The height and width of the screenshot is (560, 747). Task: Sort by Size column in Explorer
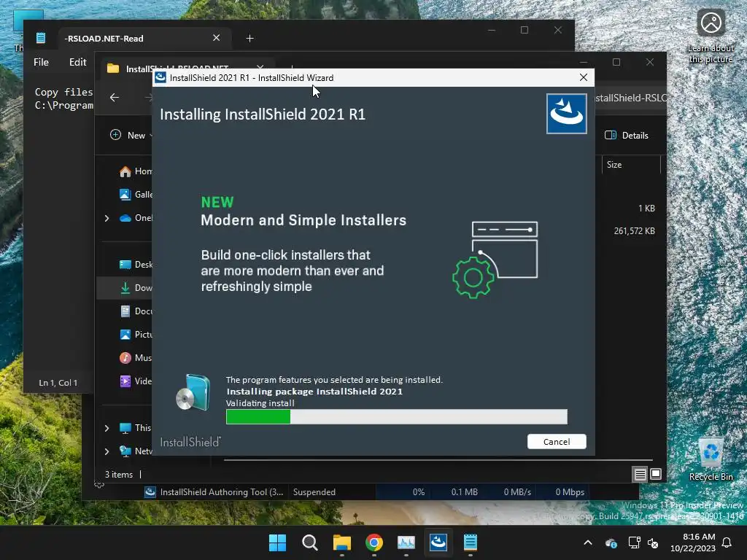point(631,164)
